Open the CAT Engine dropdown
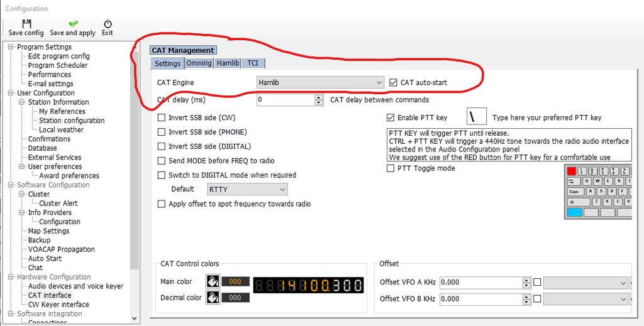The height and width of the screenshot is (326, 644). point(320,82)
